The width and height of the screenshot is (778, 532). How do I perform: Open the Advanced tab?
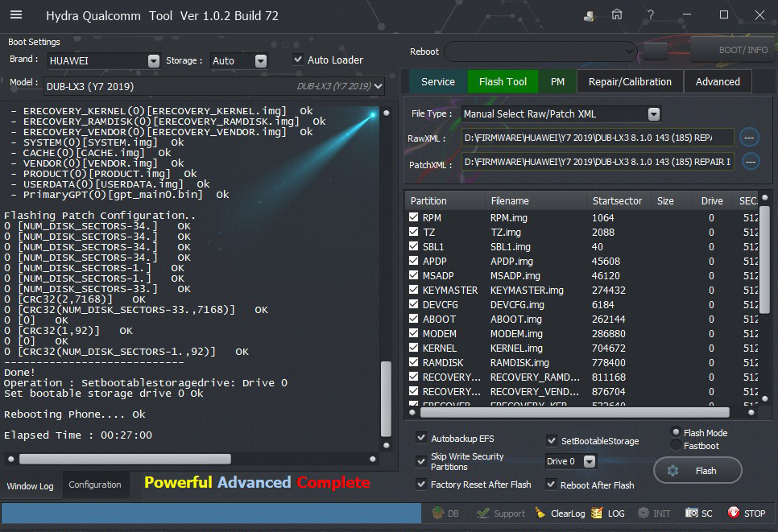[x=718, y=82]
